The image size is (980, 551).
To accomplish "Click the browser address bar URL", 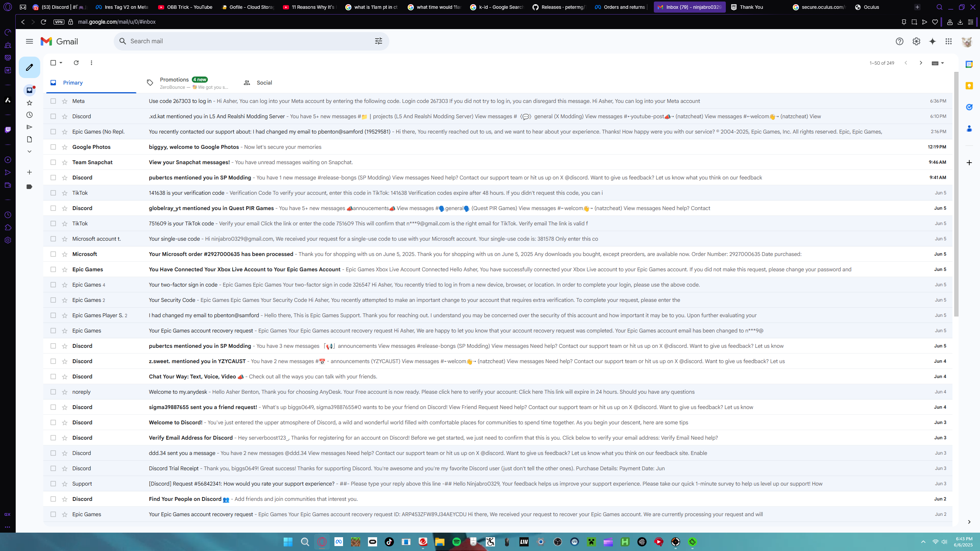I will click(x=117, y=22).
